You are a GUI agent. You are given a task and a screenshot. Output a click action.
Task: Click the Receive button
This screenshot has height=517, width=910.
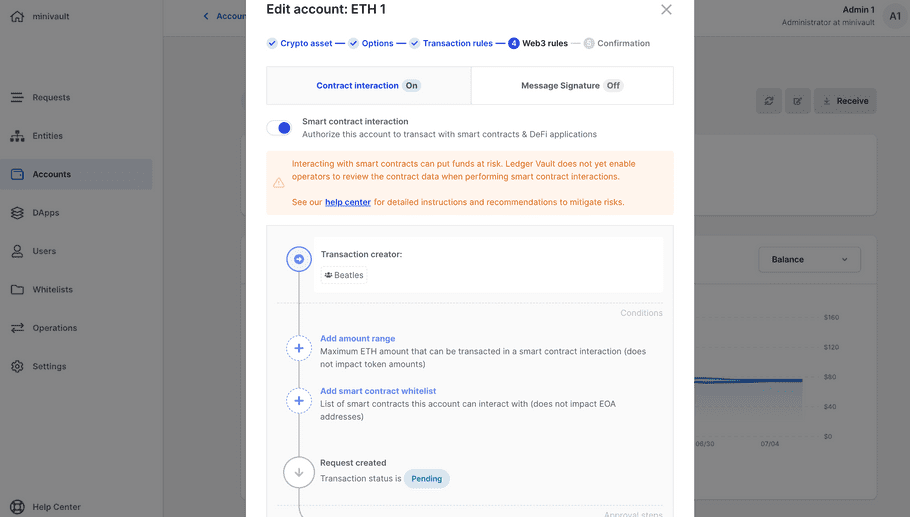844,101
